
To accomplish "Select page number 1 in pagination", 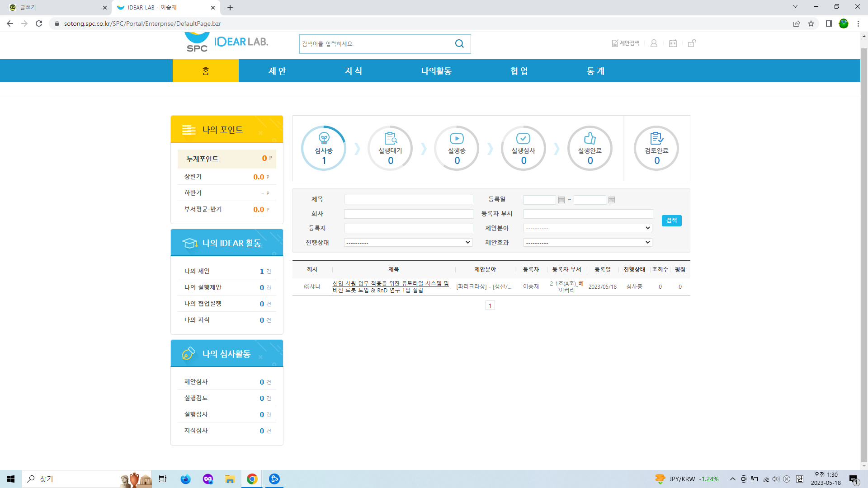I will (490, 306).
